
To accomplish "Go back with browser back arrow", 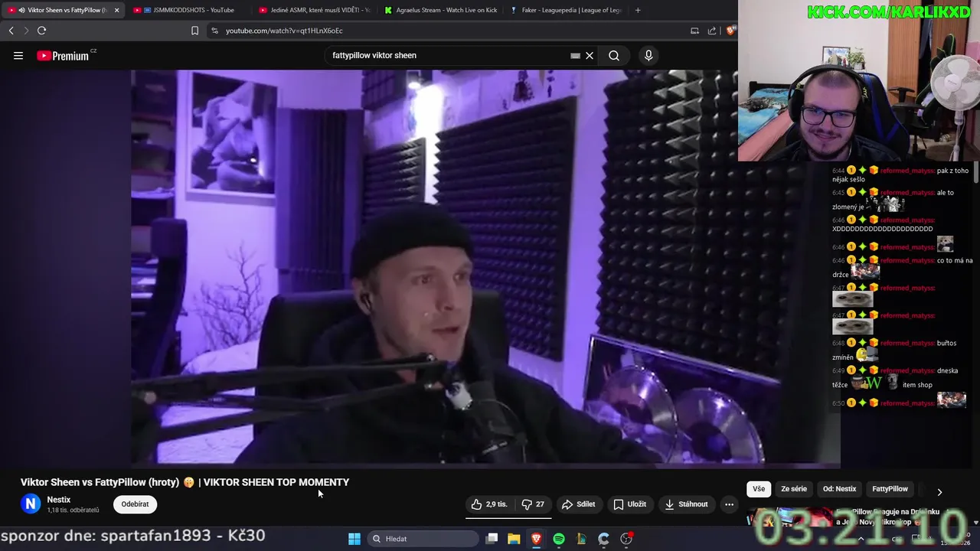I will (11, 31).
